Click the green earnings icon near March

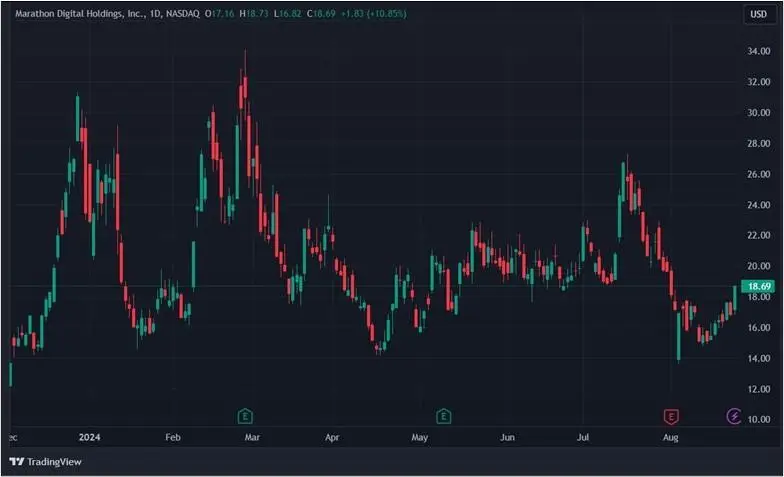[244, 415]
